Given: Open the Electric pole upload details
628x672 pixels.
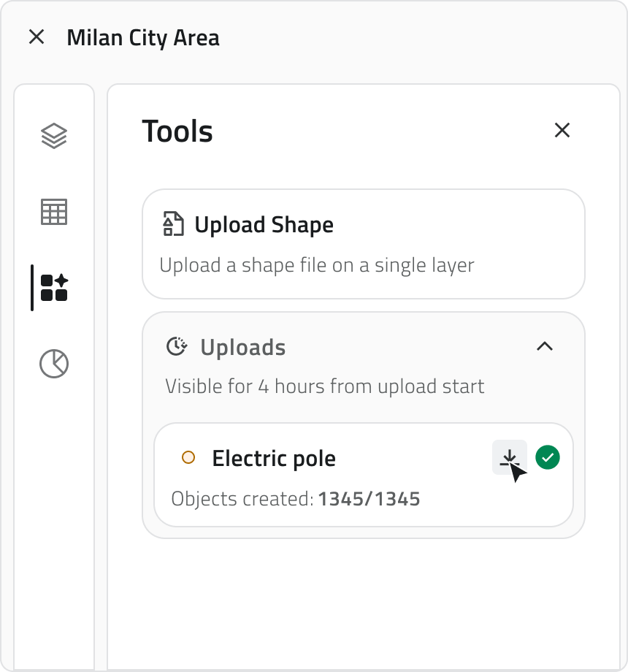Looking at the screenshot, I should pos(363,475).
